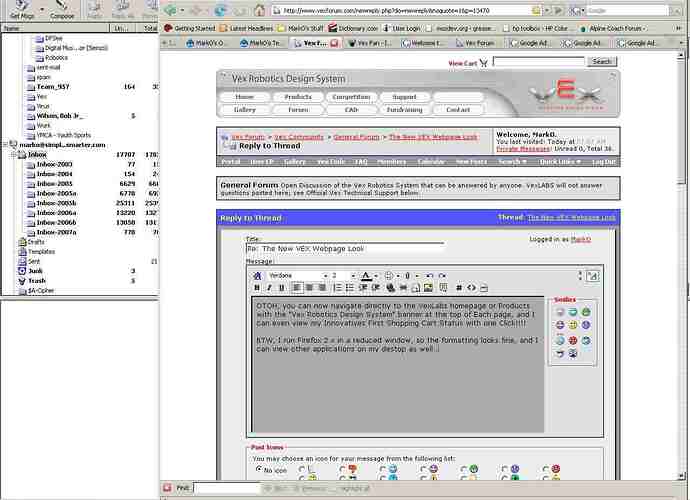Open the Verdana font dropdown

326,276
